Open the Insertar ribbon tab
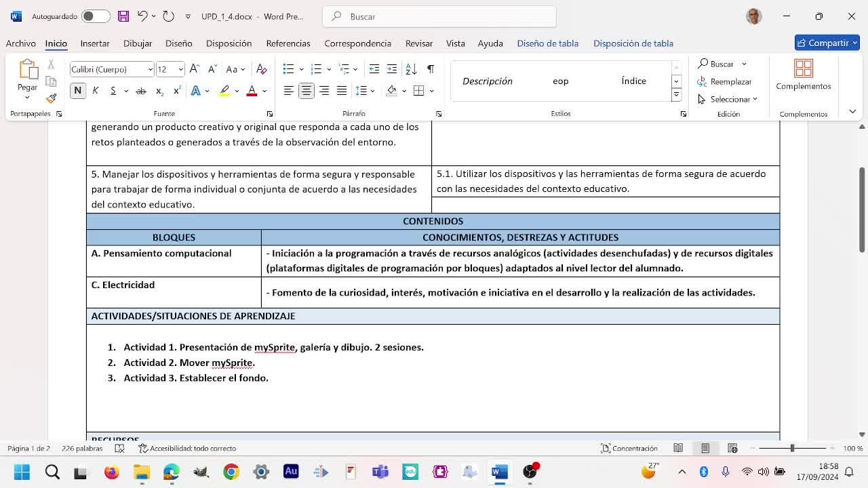The image size is (868, 488). pyautogui.click(x=95, y=43)
